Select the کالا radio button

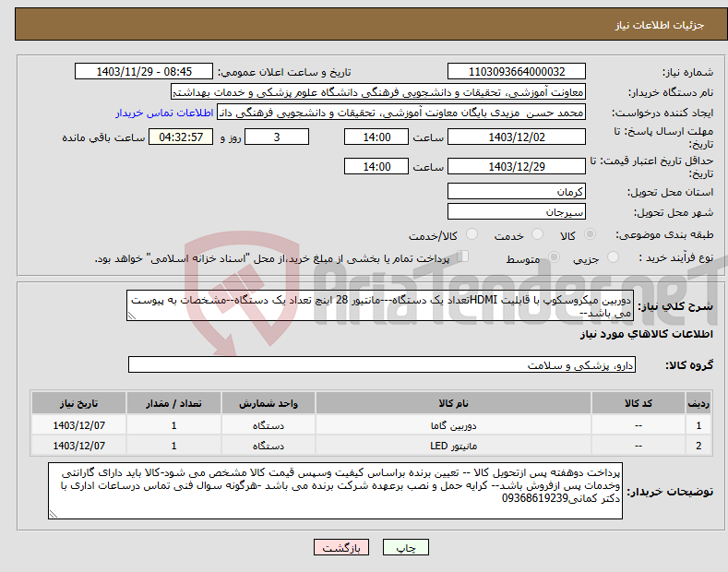click(591, 234)
